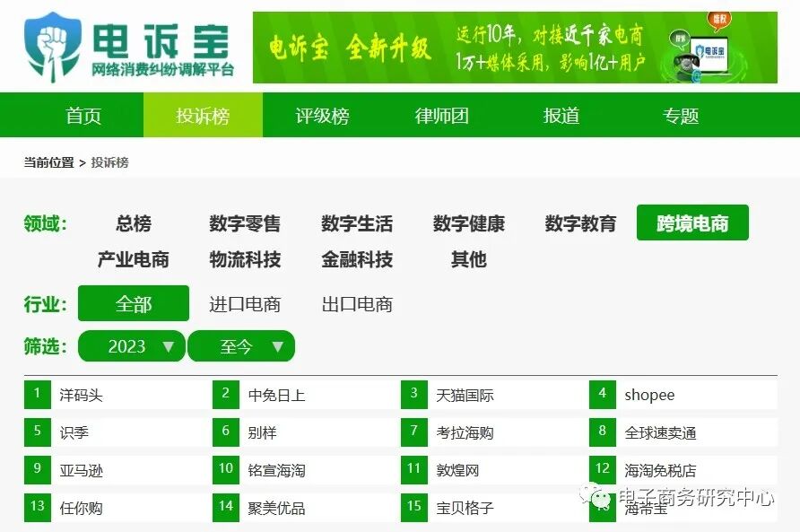The image size is (800, 532).
Task: Select the 总榜 category filter
Action: click(131, 224)
